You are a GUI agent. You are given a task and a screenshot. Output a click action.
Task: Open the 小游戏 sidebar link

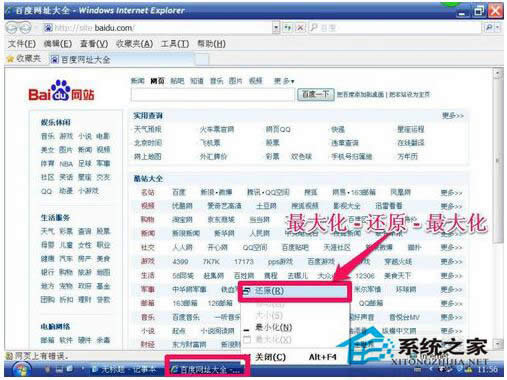click(x=88, y=191)
